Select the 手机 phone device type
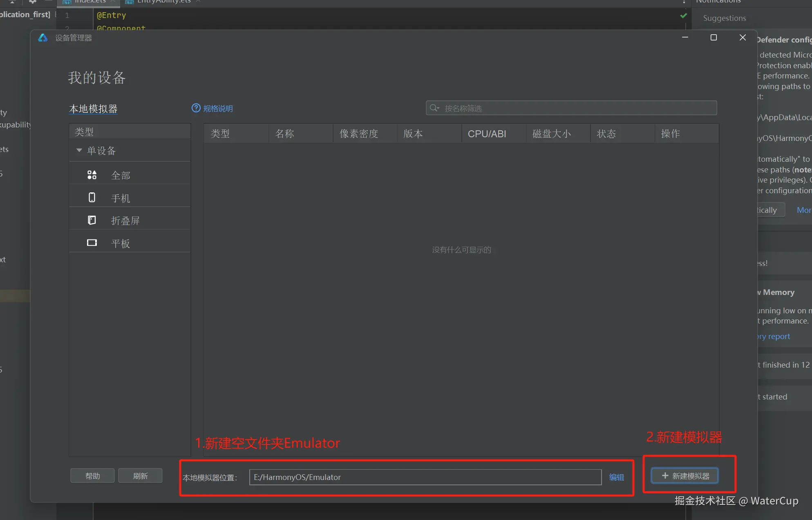The image size is (812, 520). pyautogui.click(x=121, y=198)
